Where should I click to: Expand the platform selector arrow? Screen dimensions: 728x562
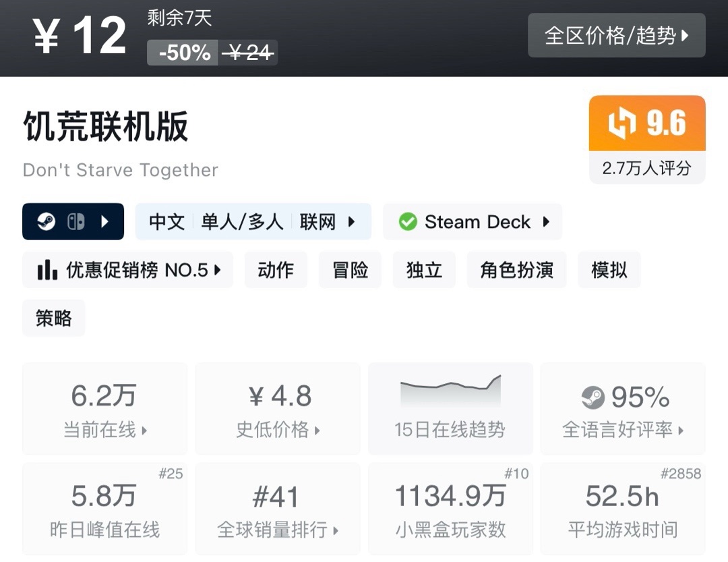click(x=105, y=222)
